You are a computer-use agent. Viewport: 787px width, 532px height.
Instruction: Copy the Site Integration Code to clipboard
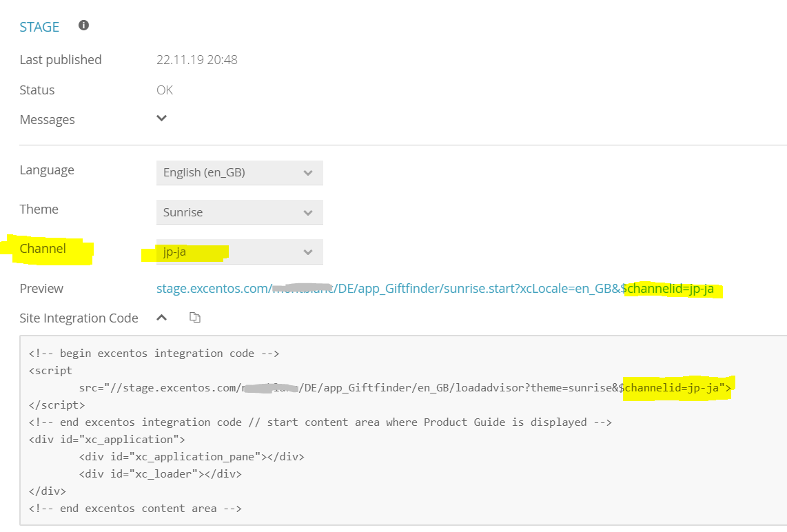(x=195, y=317)
